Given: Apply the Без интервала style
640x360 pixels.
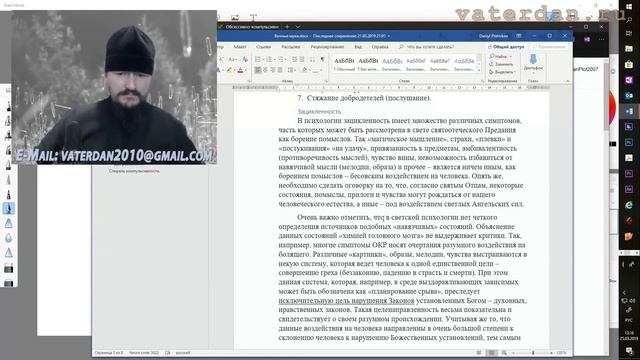Looking at the screenshot, I should 368,64.
